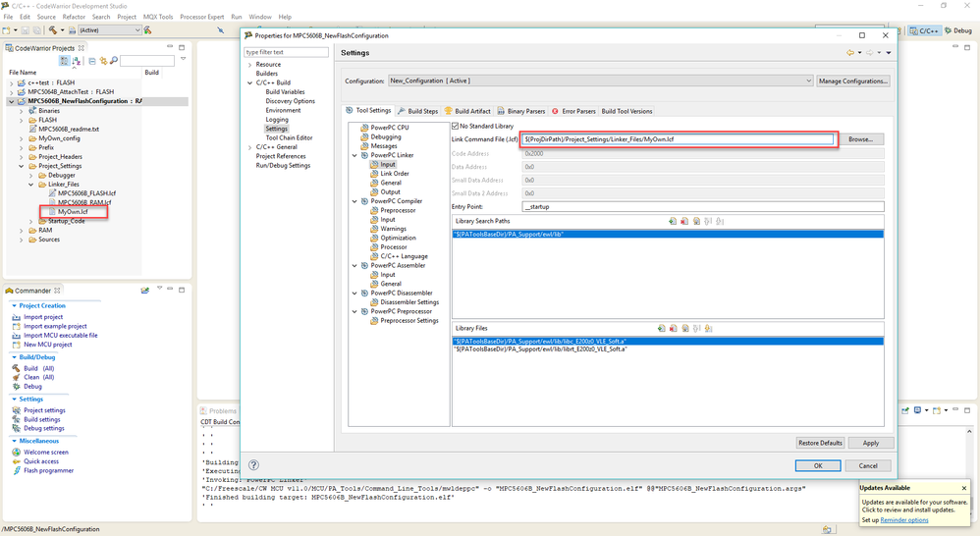Click the Link with Editor icon in Projects panel
This screenshot has height=536, width=980.
point(103,61)
